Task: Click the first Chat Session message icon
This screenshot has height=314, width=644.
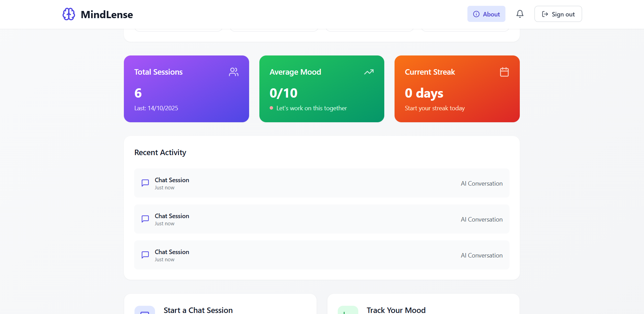Action: tap(145, 183)
